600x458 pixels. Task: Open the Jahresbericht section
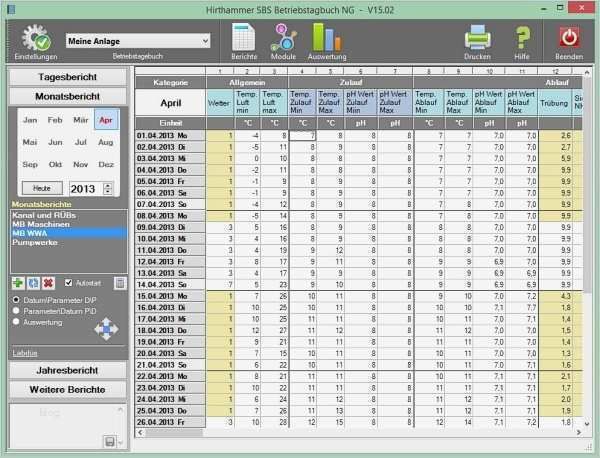coord(67,370)
